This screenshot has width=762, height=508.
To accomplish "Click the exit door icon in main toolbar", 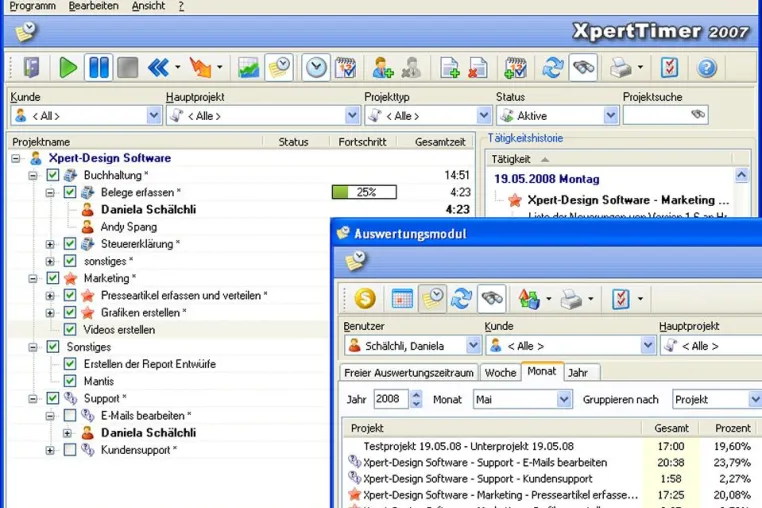I will [x=32, y=68].
